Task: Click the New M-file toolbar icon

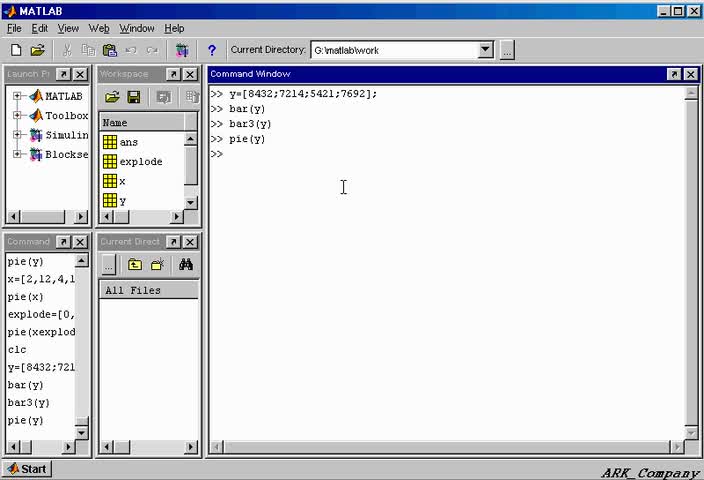Action: click(x=16, y=50)
